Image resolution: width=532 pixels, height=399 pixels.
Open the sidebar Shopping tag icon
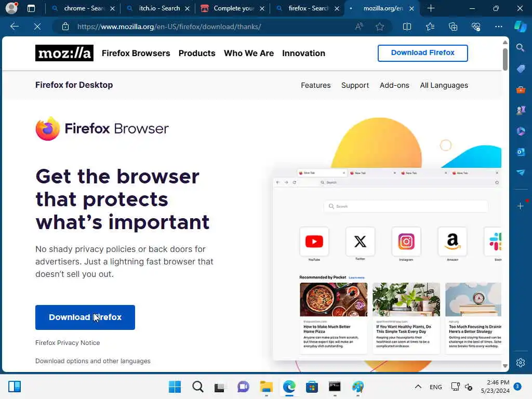tap(521, 69)
